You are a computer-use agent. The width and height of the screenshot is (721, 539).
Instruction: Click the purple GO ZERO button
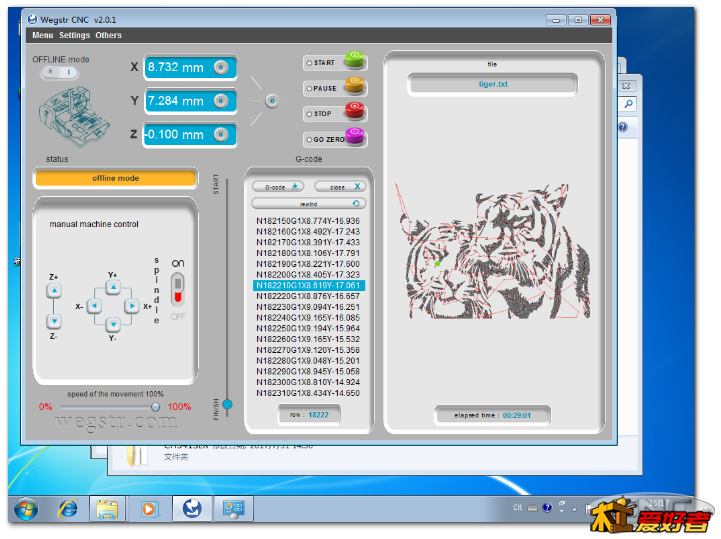tap(355, 137)
